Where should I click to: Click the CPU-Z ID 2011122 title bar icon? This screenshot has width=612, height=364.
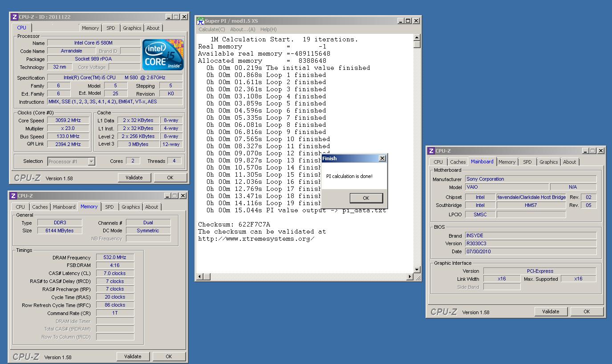click(14, 17)
